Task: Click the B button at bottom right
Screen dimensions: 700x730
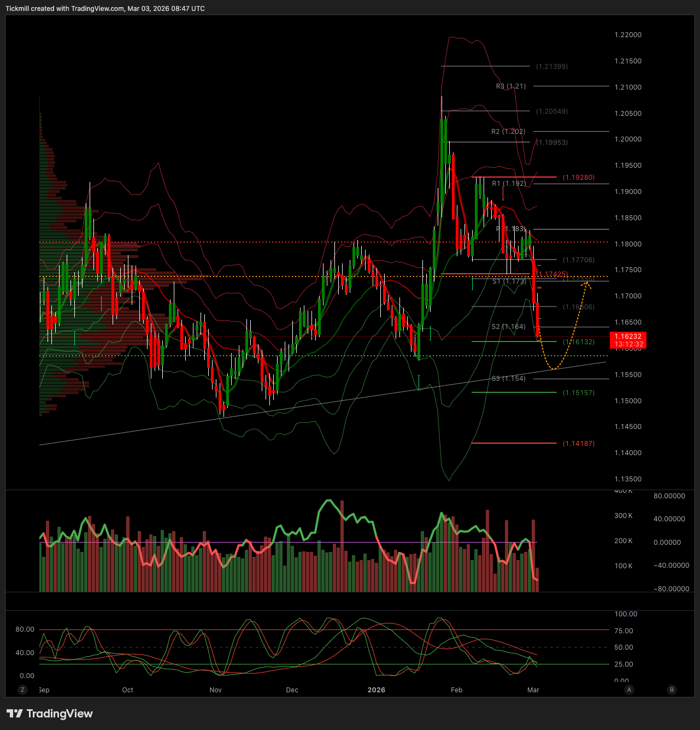Action: (672, 690)
